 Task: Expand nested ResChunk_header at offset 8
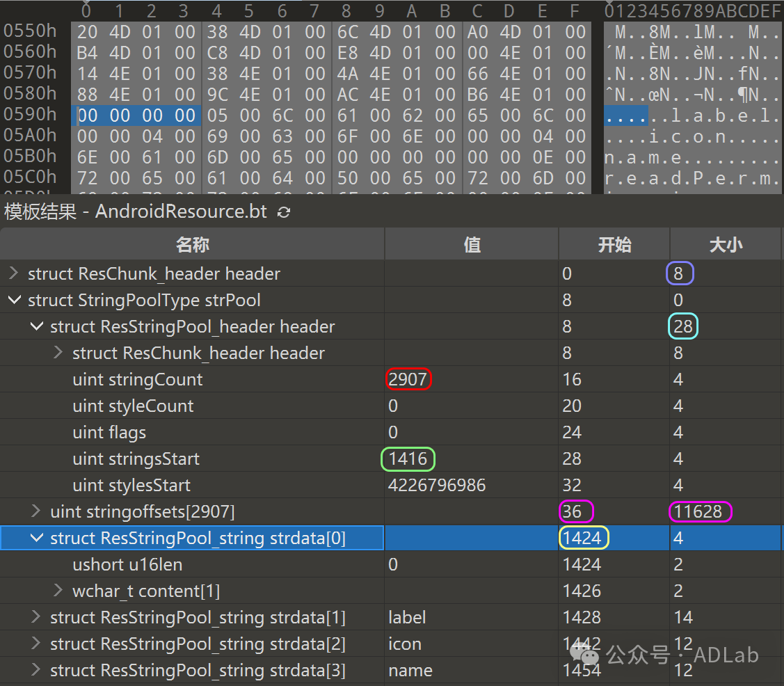(x=58, y=353)
